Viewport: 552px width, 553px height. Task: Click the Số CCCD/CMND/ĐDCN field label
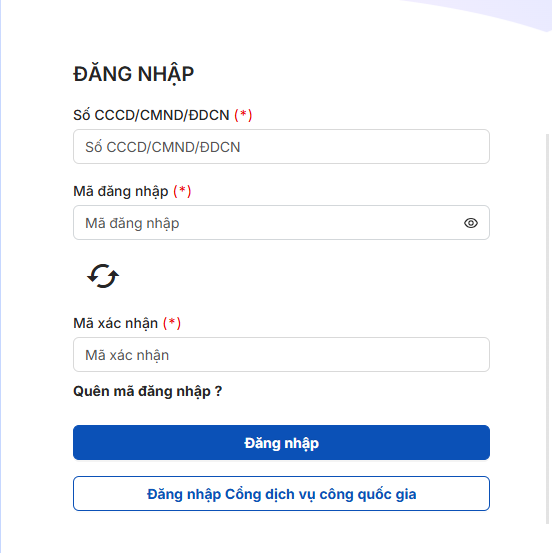coord(151,115)
